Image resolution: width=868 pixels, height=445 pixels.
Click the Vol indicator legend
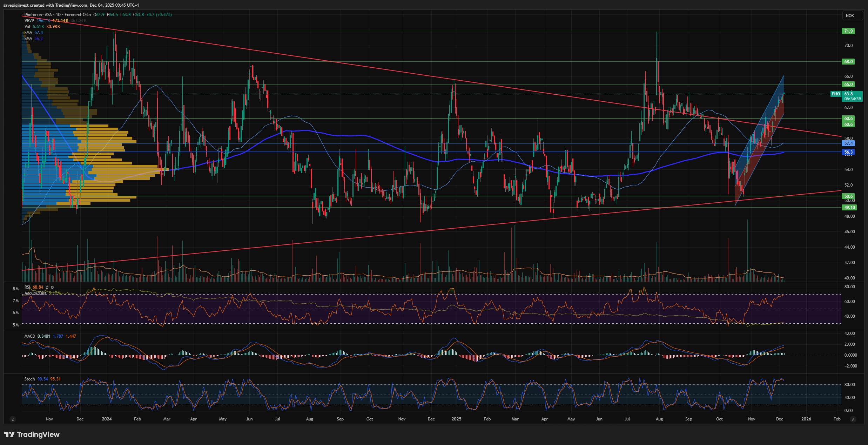click(27, 27)
